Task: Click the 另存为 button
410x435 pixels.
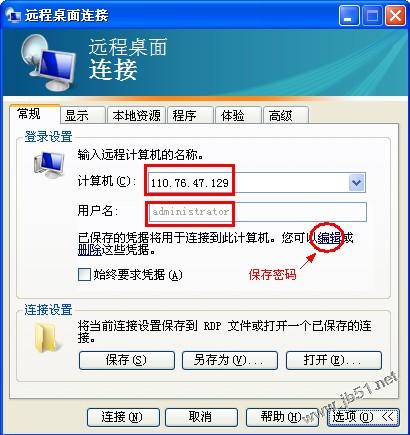Action: pyautogui.click(x=230, y=360)
